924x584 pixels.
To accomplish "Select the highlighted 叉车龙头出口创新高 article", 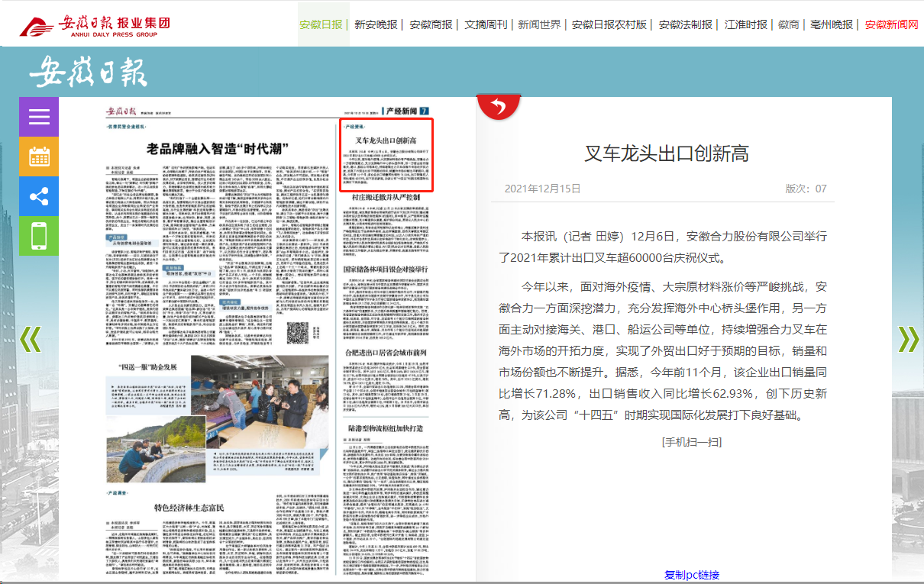I will pos(386,155).
